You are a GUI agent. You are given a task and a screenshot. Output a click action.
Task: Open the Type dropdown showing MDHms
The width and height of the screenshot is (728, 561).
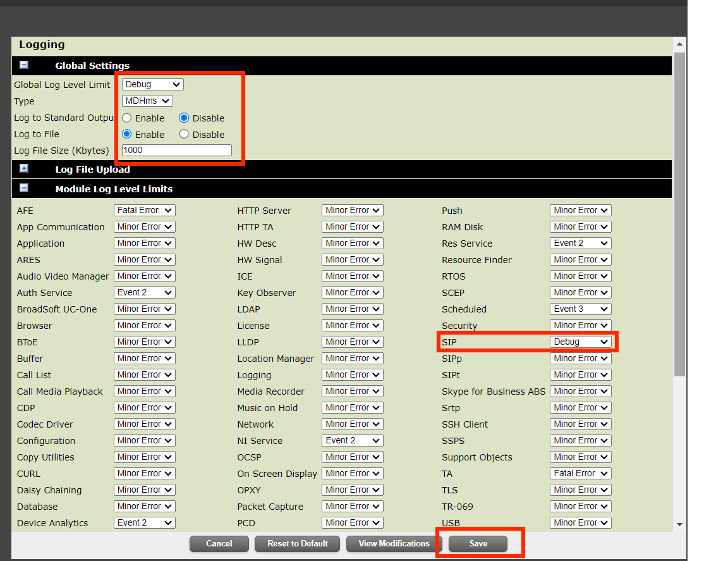point(147,101)
